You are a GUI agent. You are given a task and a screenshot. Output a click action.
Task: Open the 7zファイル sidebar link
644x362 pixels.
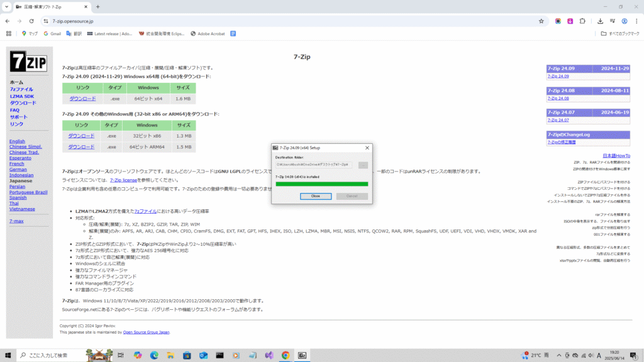[21, 89]
